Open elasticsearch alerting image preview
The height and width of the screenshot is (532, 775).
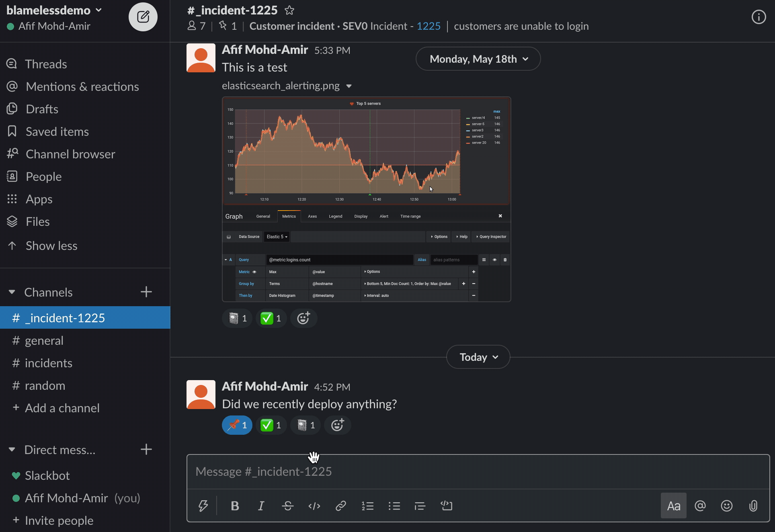point(366,199)
